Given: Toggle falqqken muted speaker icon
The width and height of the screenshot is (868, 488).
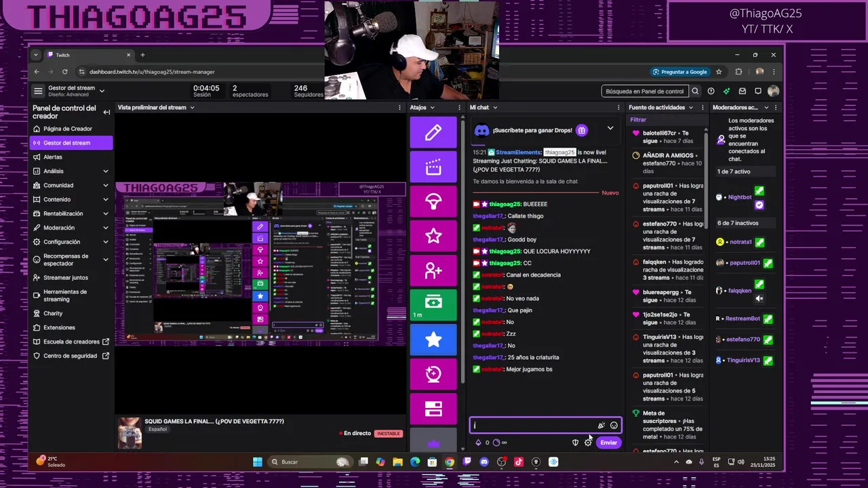Looking at the screenshot, I should [x=759, y=298].
